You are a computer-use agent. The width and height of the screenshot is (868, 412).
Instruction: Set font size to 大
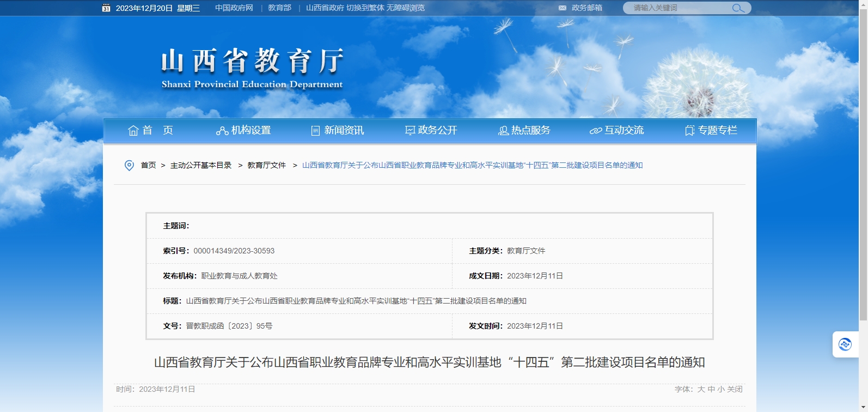(x=701, y=390)
